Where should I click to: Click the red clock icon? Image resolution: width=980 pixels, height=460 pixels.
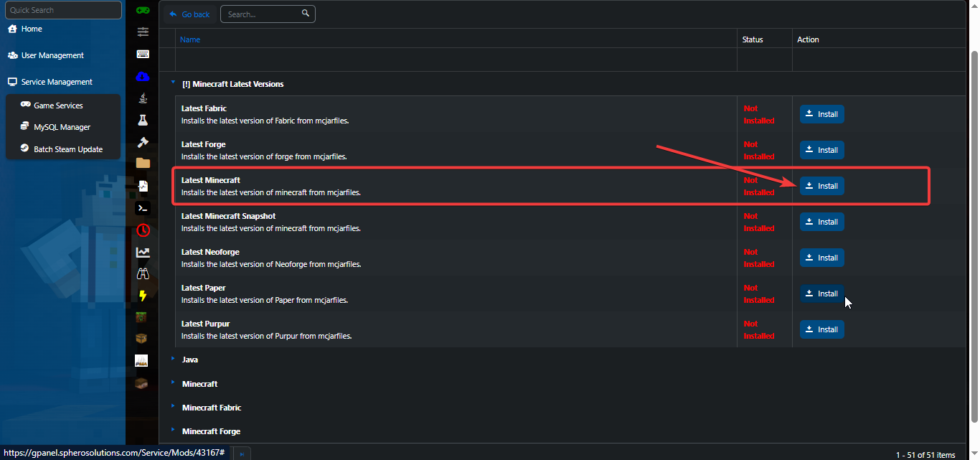tap(143, 230)
